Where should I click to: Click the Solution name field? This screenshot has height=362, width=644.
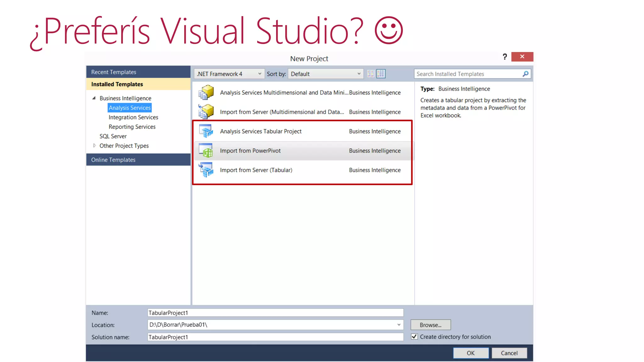(x=275, y=337)
